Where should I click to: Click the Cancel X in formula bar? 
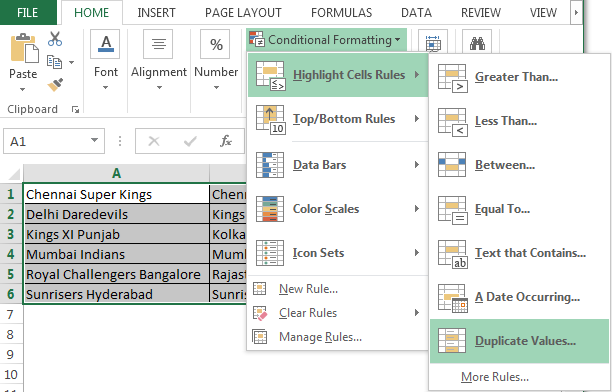point(154,141)
